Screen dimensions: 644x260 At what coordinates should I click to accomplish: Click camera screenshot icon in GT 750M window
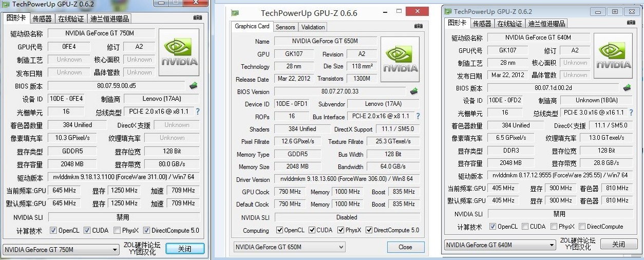click(198, 17)
